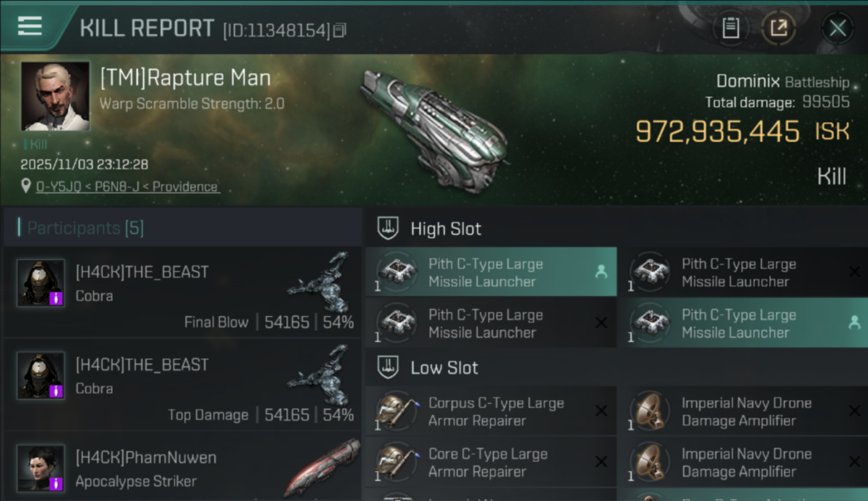Select the Apocalypse Striker ship image
Screen dimensions: 868x501
coord(322,466)
